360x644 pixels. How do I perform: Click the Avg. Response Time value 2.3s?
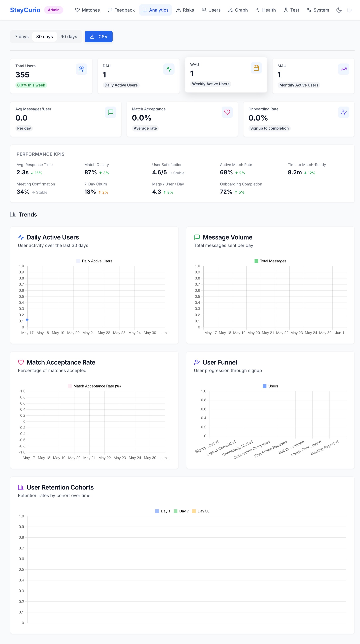coord(22,172)
